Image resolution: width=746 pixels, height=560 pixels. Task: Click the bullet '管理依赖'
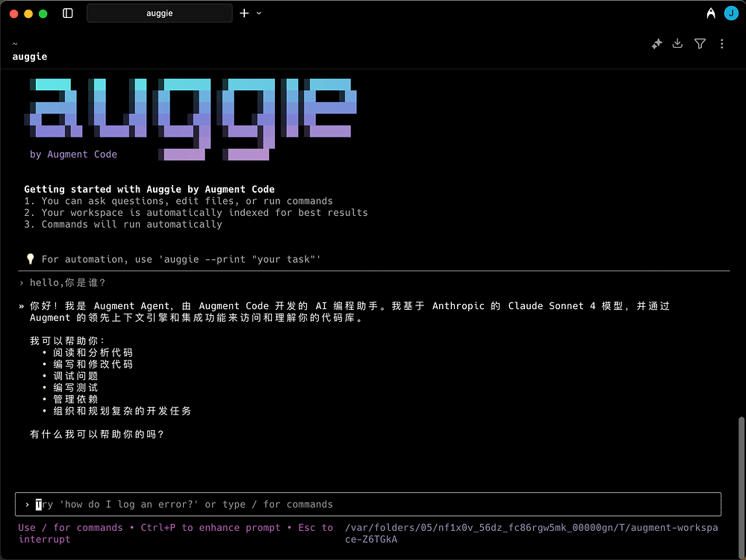[75, 399]
